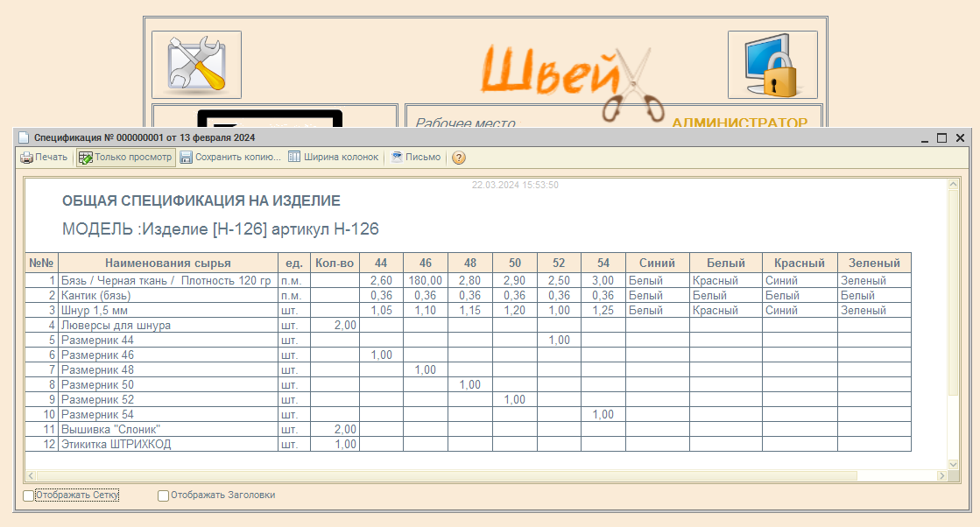
Task: Click row Бязь / Черная ткань name cell
Action: pyautogui.click(x=167, y=280)
